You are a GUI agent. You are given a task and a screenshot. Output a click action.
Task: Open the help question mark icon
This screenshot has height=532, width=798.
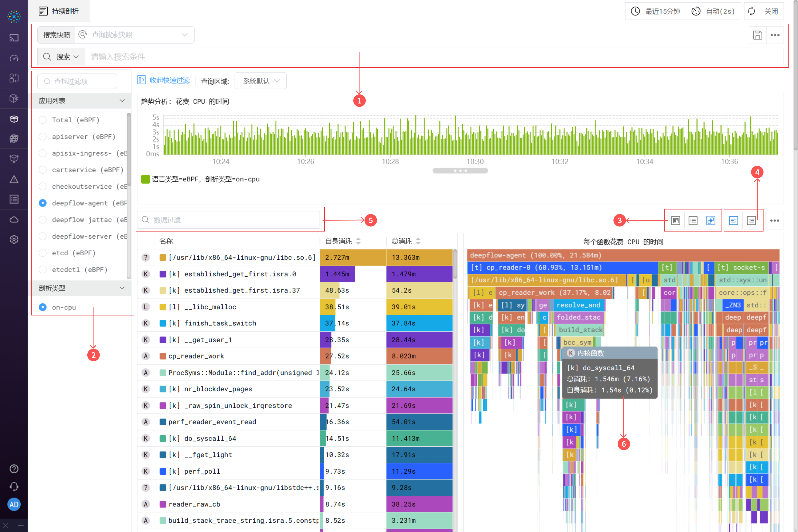click(14, 469)
